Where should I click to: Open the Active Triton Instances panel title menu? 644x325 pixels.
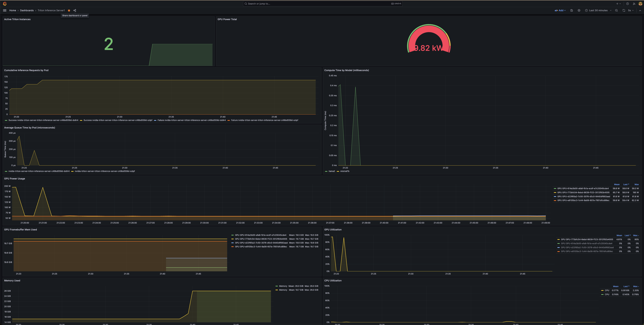click(x=17, y=19)
